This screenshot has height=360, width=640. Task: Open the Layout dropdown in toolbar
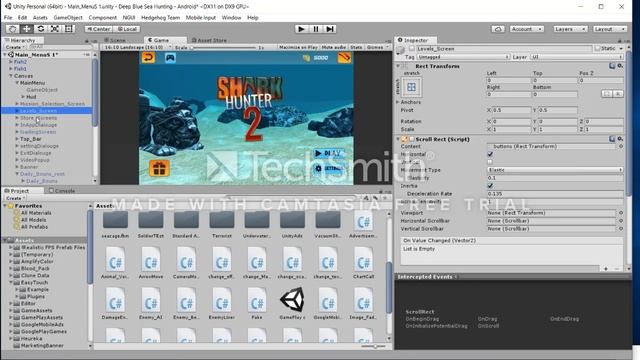coord(609,29)
